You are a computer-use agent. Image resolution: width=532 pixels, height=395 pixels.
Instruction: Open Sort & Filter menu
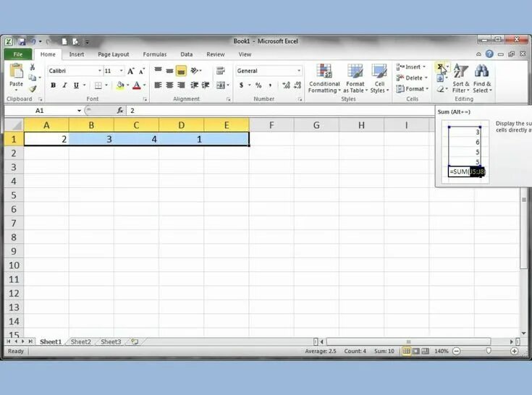pos(461,78)
